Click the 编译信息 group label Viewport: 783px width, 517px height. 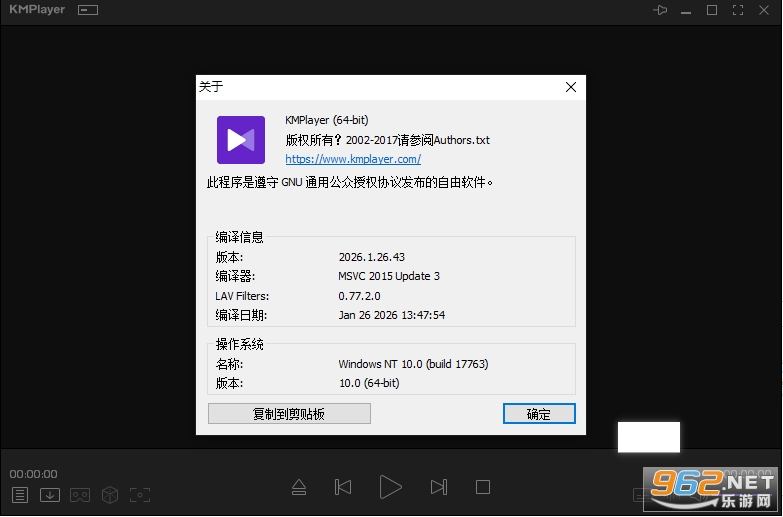(x=239, y=237)
